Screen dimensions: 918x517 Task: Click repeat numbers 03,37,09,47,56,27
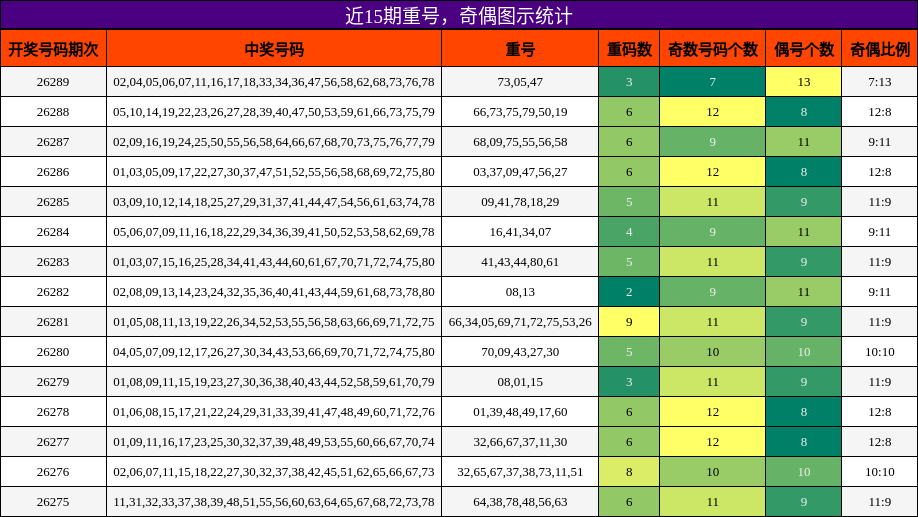click(520, 172)
